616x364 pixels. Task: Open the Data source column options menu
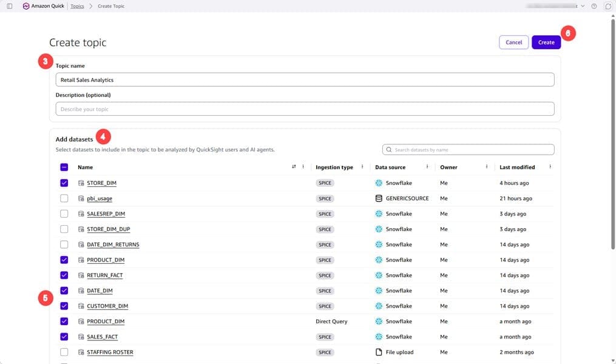(x=427, y=167)
